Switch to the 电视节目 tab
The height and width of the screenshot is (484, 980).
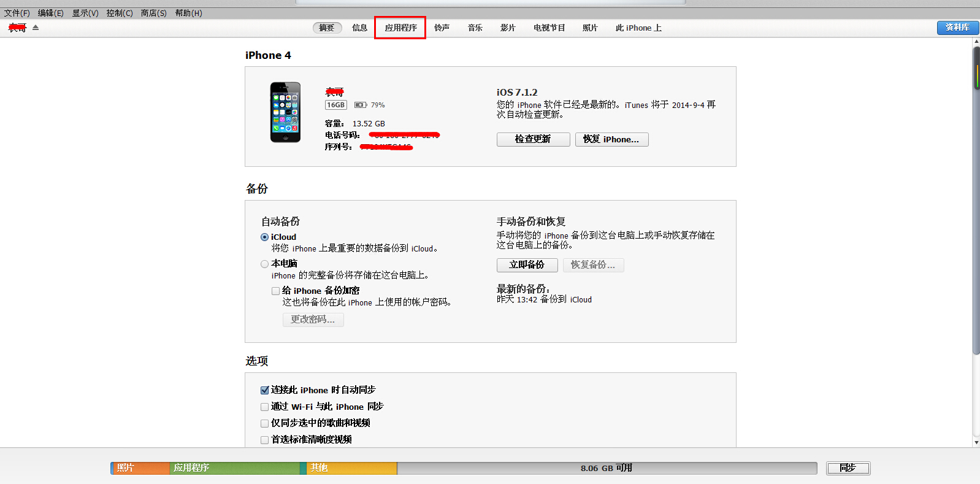[x=549, y=28]
